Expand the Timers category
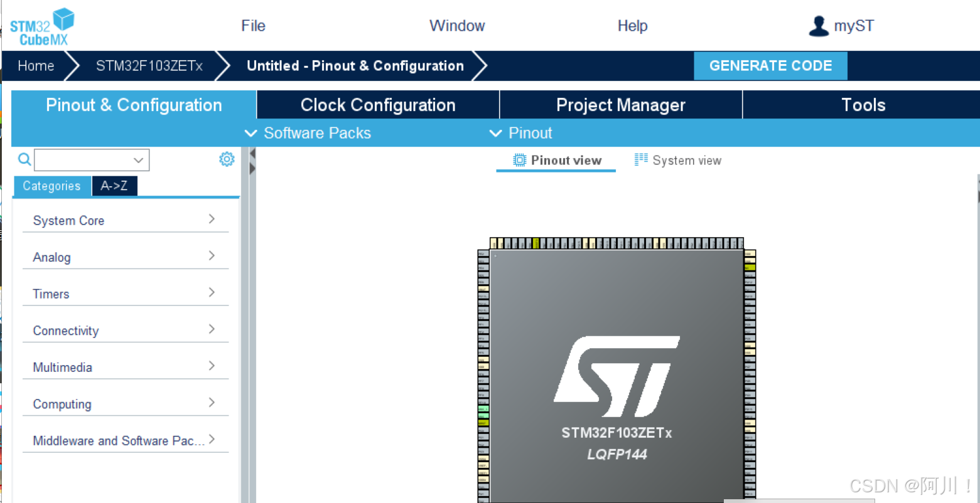Screen dimensions: 980x503 (x=126, y=294)
